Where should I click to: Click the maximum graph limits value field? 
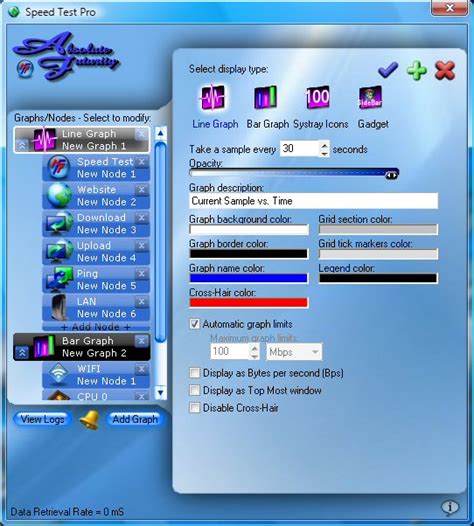[x=230, y=352]
